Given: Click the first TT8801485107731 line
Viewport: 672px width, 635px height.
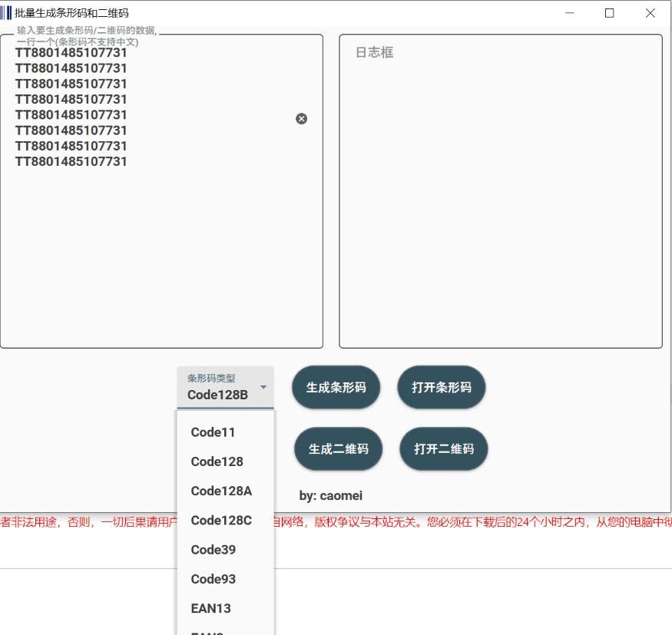Looking at the screenshot, I should (x=71, y=53).
